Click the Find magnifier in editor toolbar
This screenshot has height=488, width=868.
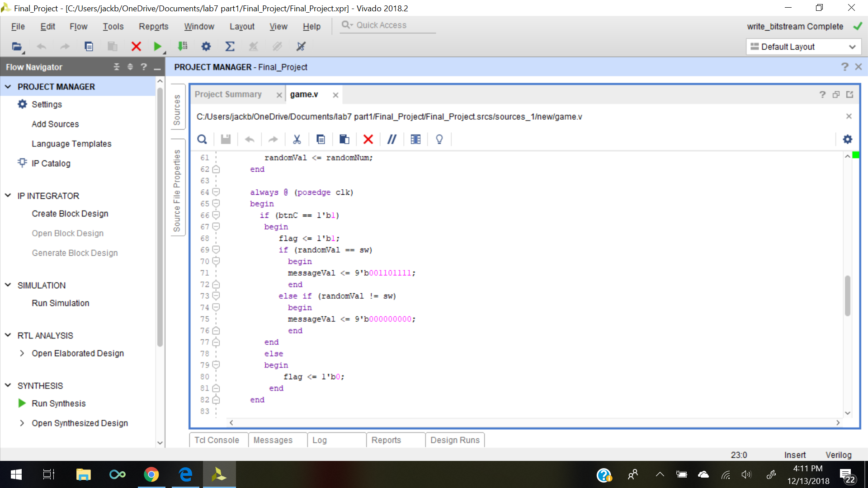coord(202,139)
